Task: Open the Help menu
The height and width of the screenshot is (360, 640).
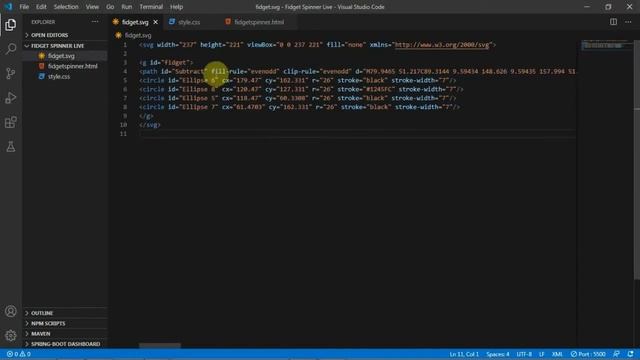Action: 176,7
